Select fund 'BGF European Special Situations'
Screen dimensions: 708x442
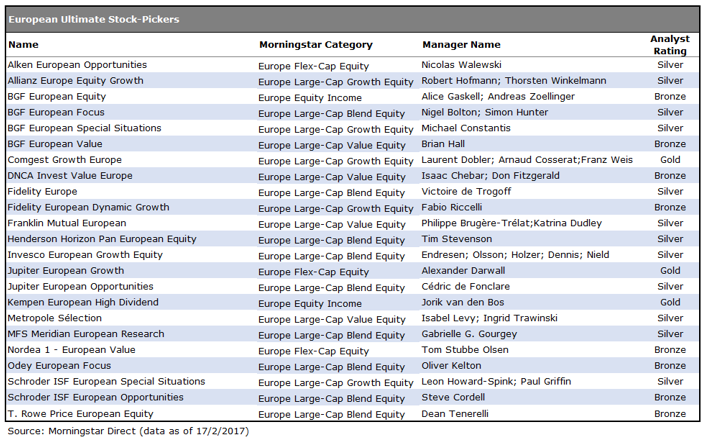[84, 128]
